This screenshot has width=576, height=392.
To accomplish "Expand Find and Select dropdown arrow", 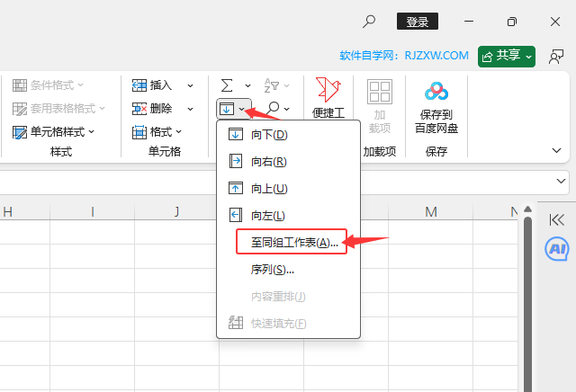I will 287,109.
